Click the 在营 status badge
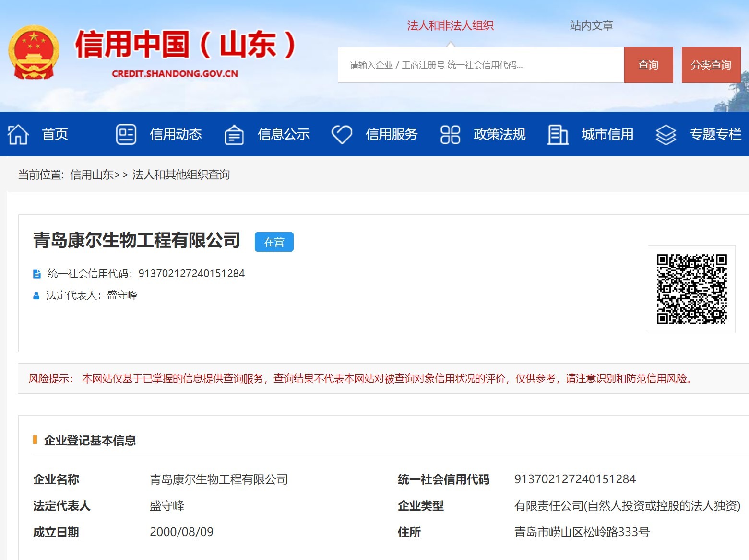 (x=274, y=242)
